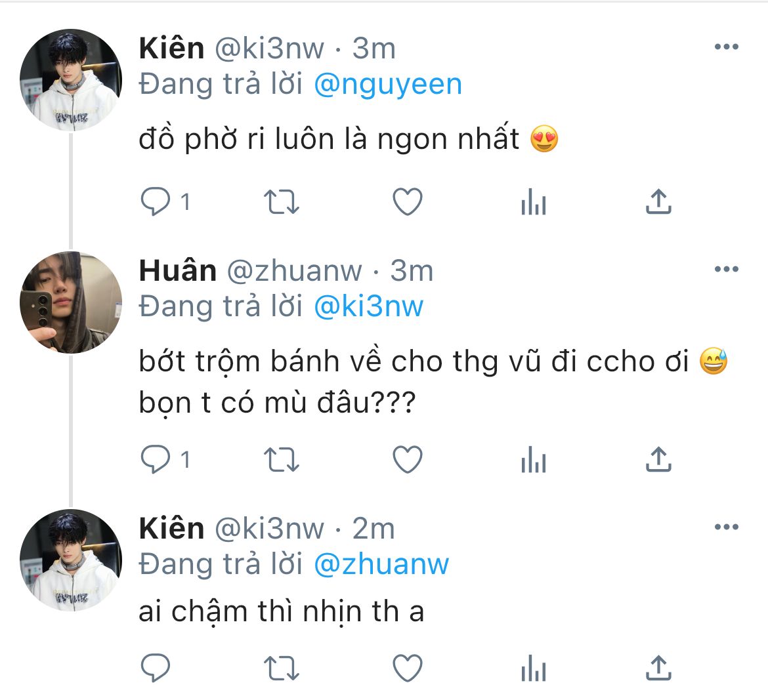The height and width of the screenshot is (700, 768).
Task: Reply to Huân's tweet
Action: pyautogui.click(x=156, y=460)
